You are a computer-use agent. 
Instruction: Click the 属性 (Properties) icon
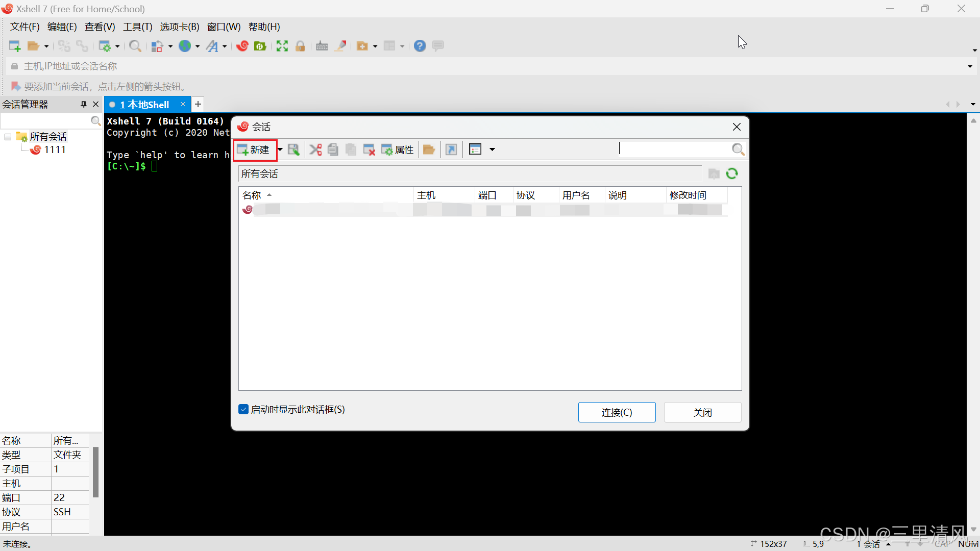(x=398, y=149)
